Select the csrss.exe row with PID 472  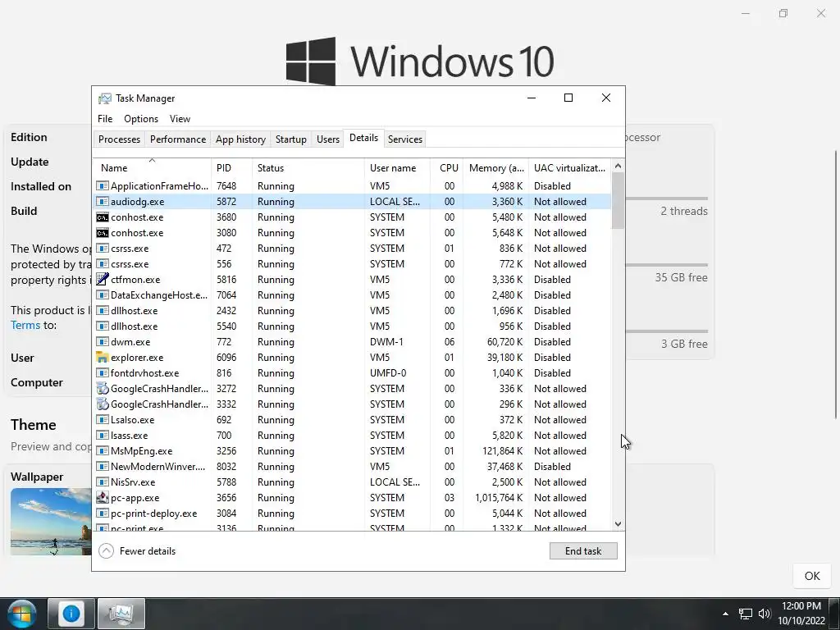tap(352, 248)
